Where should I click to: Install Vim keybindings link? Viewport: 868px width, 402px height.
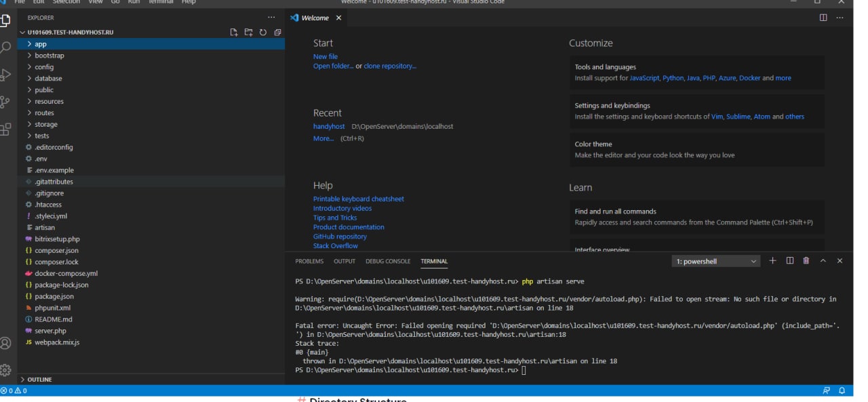(717, 117)
